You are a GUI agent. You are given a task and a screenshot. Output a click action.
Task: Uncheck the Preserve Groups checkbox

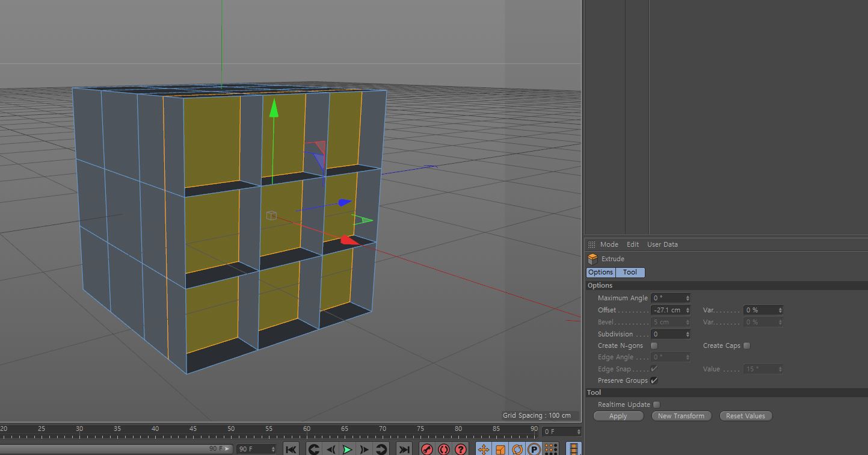click(654, 380)
